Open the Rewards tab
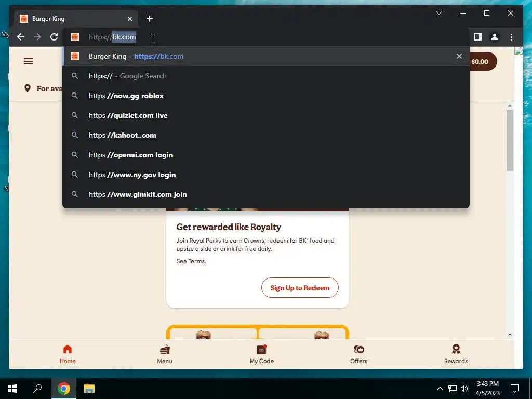 (456, 354)
